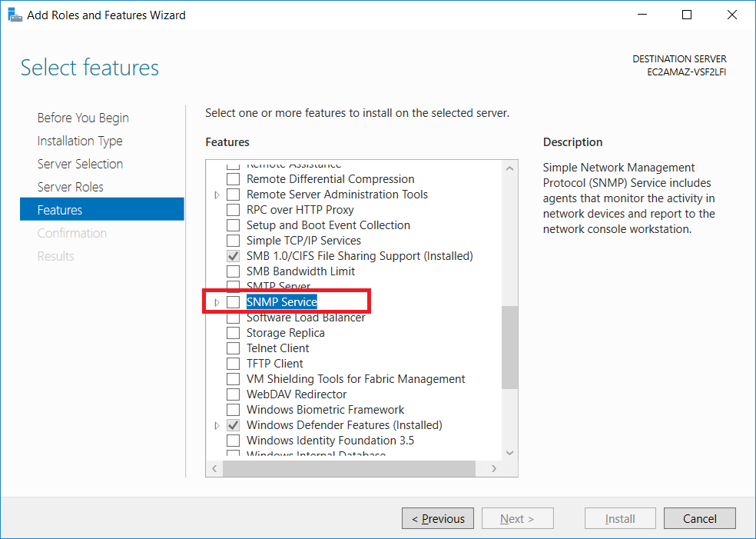Select RPC over HTTP Proxy label
Image resolution: width=756 pixels, height=539 pixels.
[300, 210]
